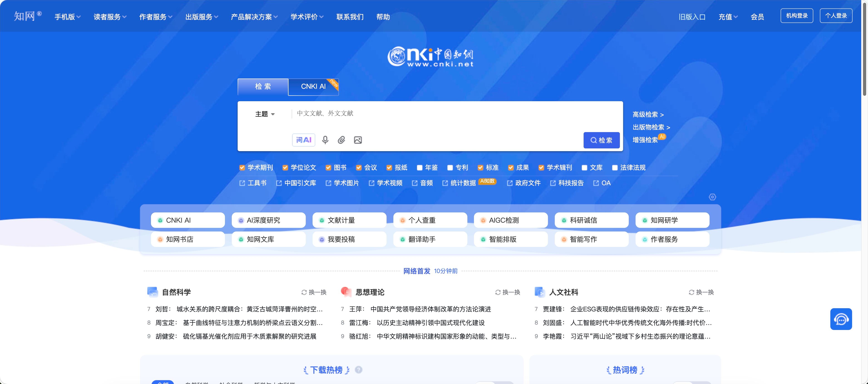Viewport: 868px width, 384px height.
Task: Open the 学术视频 external link
Action: click(x=385, y=183)
